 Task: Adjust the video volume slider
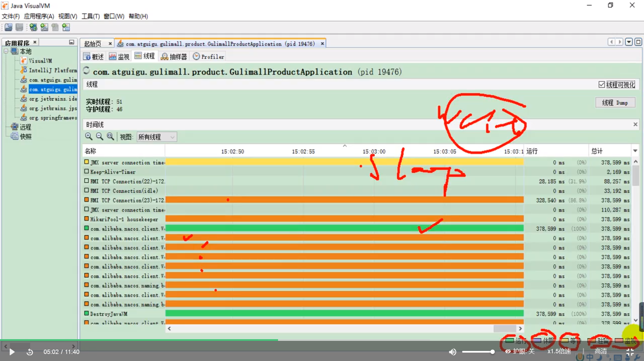click(x=478, y=352)
